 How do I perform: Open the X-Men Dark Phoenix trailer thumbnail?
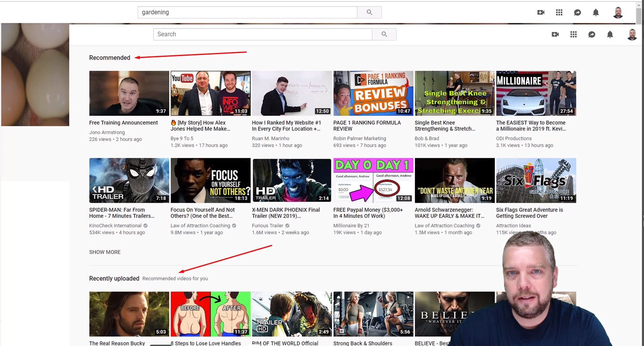click(292, 180)
